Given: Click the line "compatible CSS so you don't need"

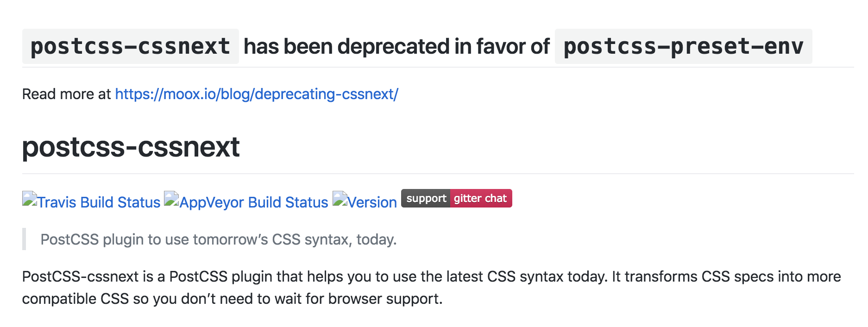Looking at the screenshot, I should [x=233, y=299].
